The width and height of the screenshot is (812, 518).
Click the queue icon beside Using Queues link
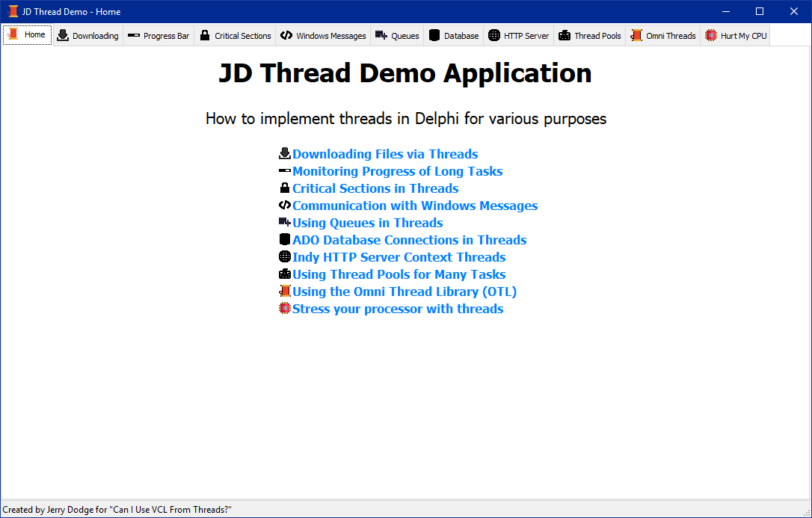click(x=284, y=223)
